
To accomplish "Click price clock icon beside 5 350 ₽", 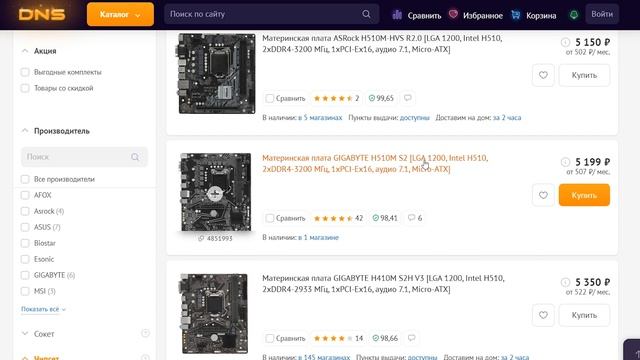I will (x=565, y=282).
